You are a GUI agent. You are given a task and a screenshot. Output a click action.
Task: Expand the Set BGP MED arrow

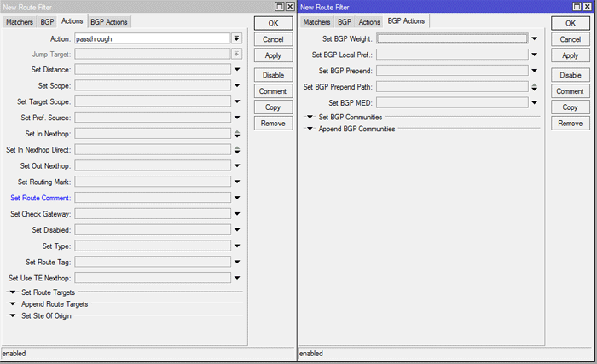coord(534,102)
